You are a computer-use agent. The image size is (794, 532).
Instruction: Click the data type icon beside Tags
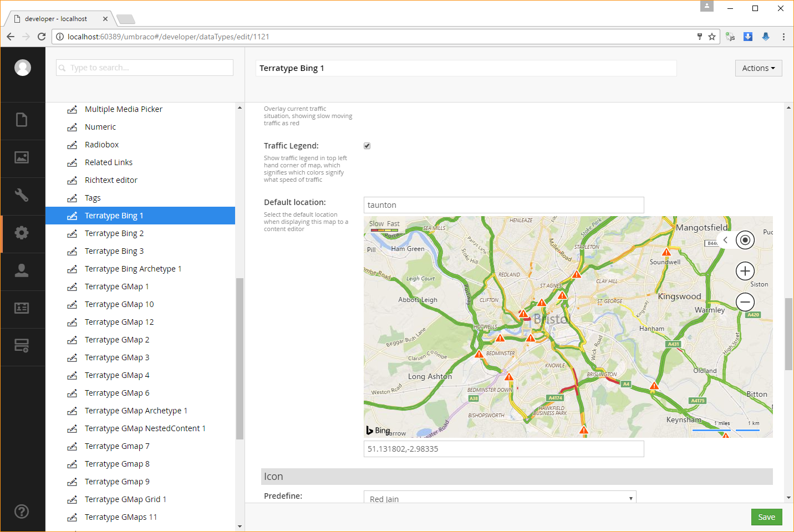coord(72,198)
